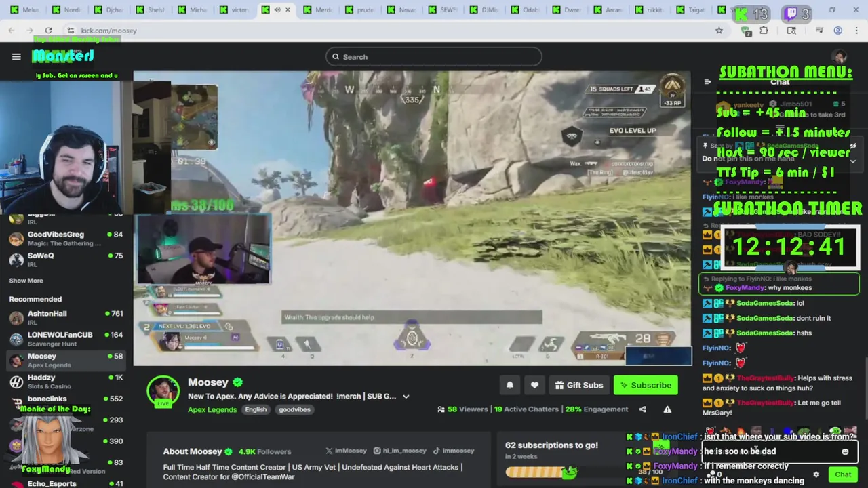
Task: Select the English language tag
Action: pos(256,409)
